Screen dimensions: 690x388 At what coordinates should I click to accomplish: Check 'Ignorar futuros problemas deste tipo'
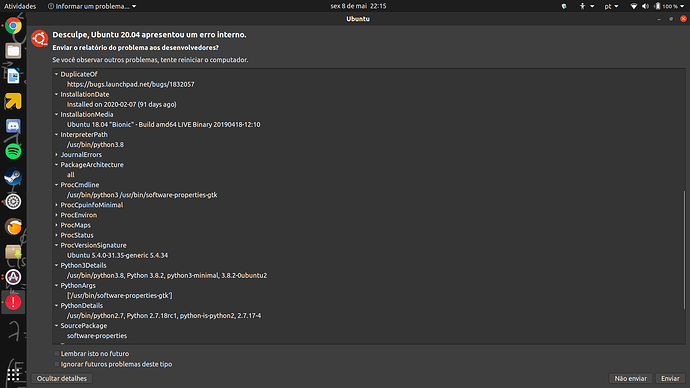(57, 364)
